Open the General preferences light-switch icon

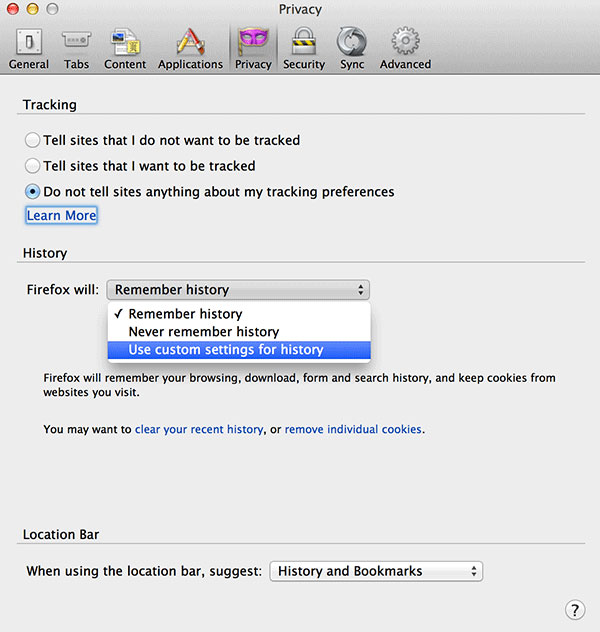point(29,42)
